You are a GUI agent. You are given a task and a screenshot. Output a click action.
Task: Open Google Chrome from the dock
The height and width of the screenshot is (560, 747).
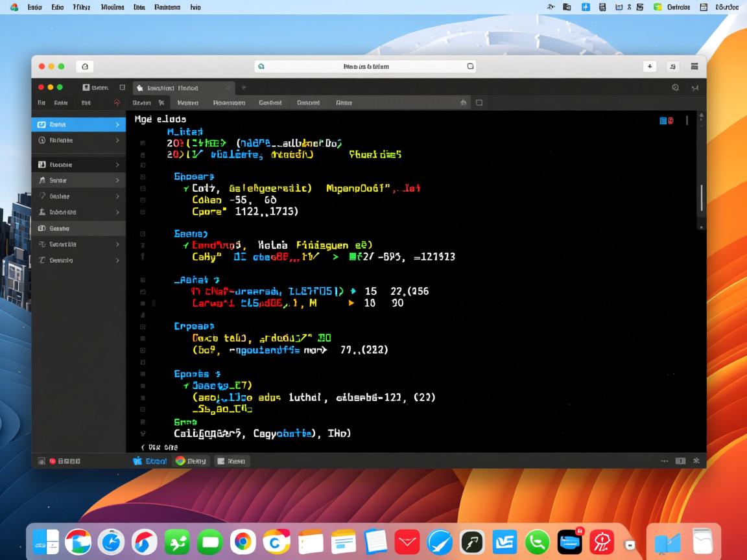(x=243, y=541)
